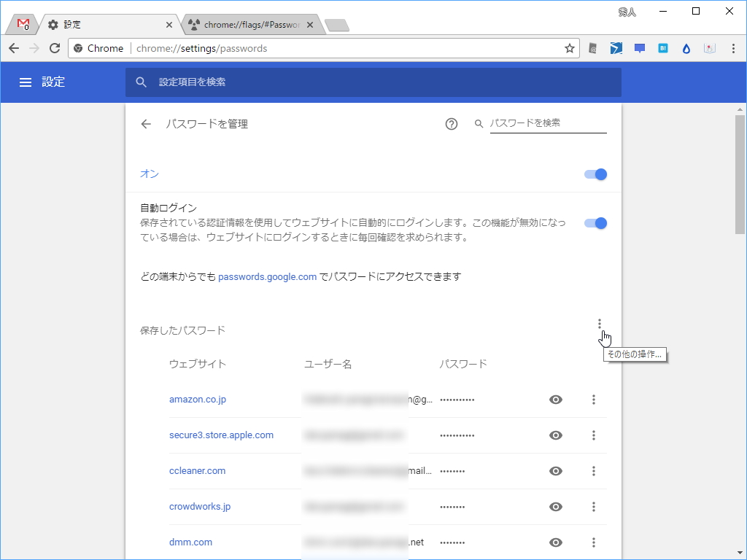Click the パスワード column header
Viewport: 747px width, 560px height.
click(x=462, y=365)
